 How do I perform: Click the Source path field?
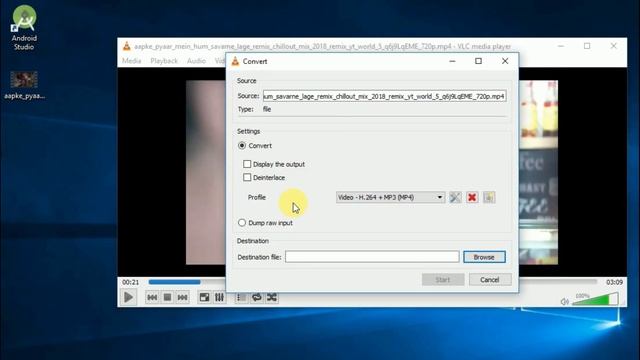click(384, 96)
